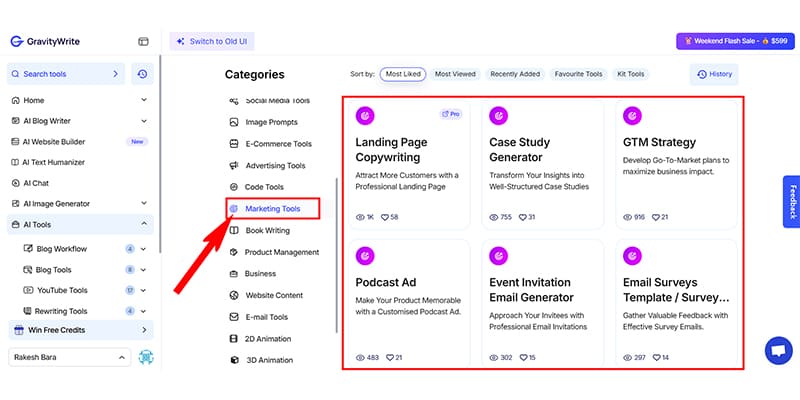Click the AI Image Generator icon
The width and height of the screenshot is (800, 400).
pyautogui.click(x=15, y=204)
